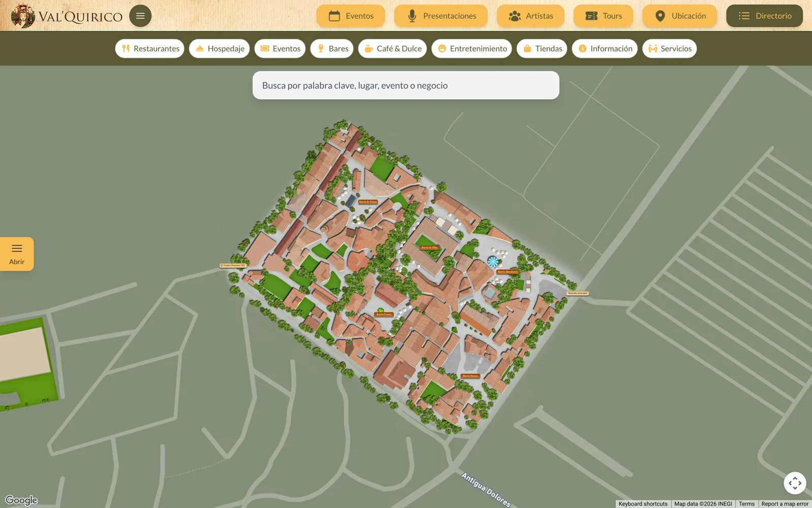This screenshot has width=812, height=508.
Task: Open the Eventos calendar page in header
Action: coord(351,16)
